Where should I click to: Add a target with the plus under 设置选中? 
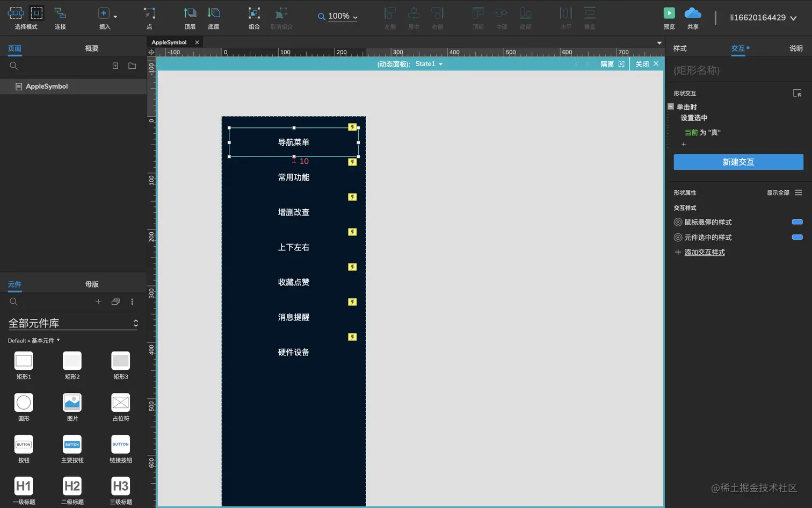click(x=684, y=144)
